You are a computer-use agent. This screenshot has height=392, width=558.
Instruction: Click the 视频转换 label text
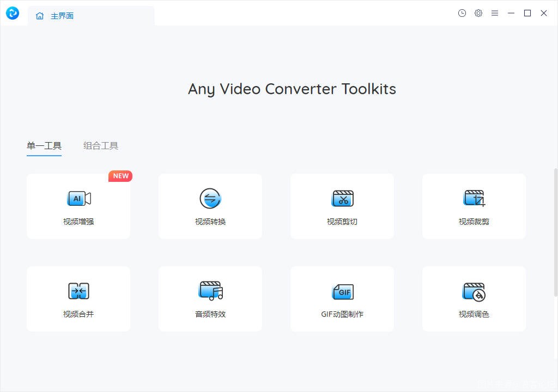click(210, 222)
